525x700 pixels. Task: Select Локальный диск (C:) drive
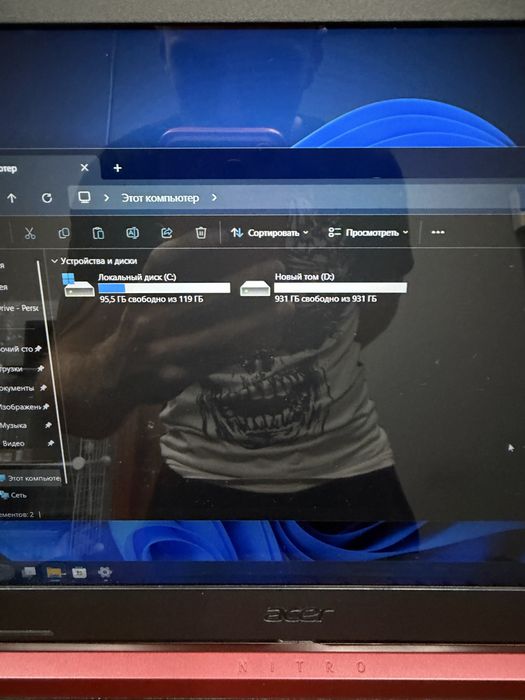[x=146, y=288]
